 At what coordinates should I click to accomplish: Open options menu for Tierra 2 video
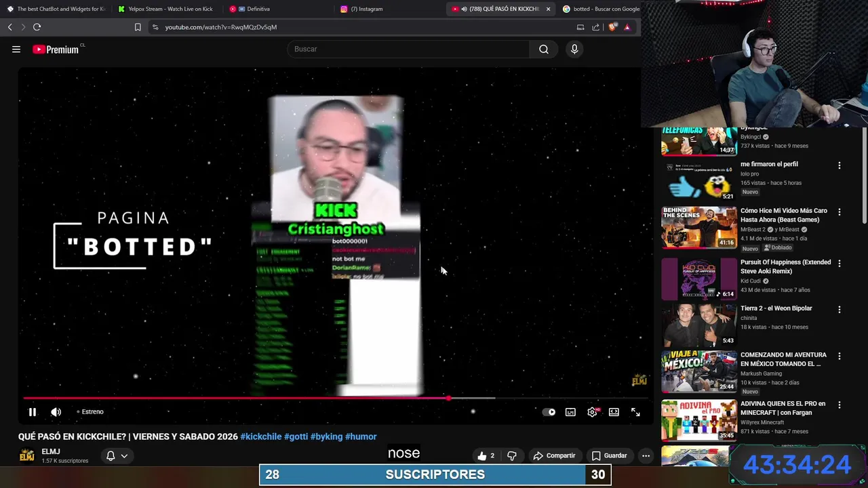[839, 309]
